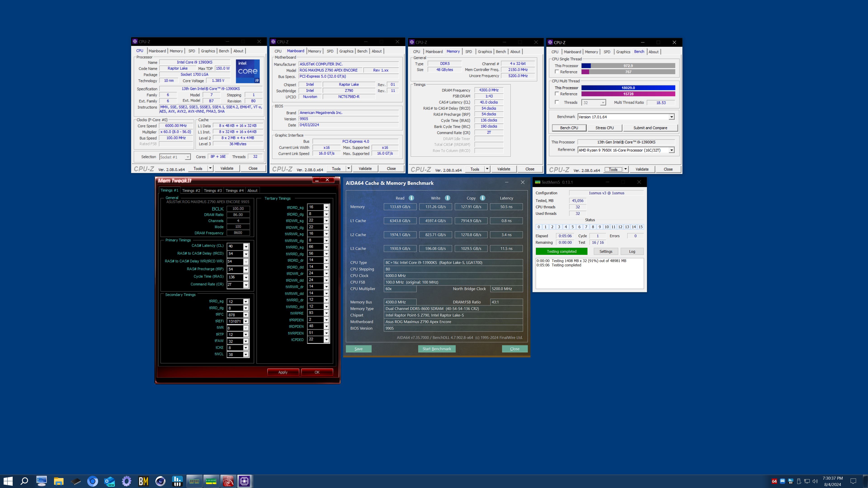Click Validate in CPU-Z Memory window
The width and height of the screenshot is (868, 488).
coord(503,169)
